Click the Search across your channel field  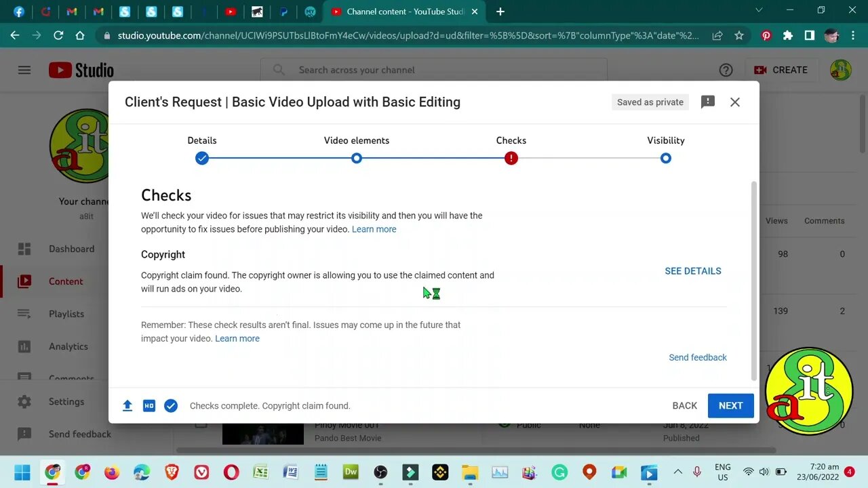434,70
